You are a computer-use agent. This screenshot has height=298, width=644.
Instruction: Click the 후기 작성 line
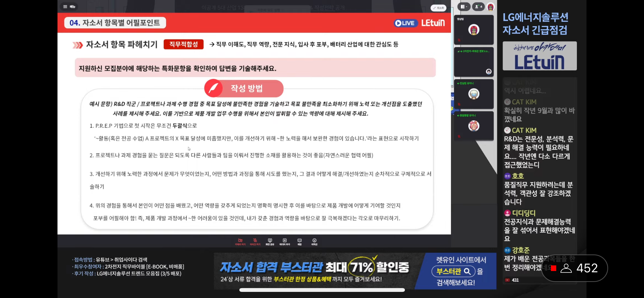[x=127, y=273]
